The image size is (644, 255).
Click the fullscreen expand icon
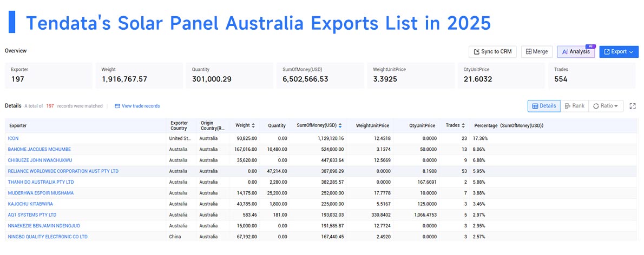tap(633, 106)
